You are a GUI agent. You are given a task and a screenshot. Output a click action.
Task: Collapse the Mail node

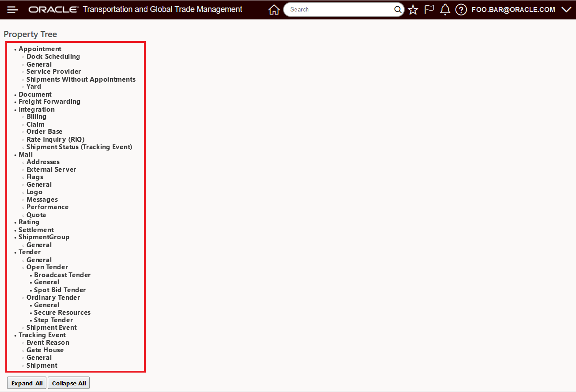pyautogui.click(x=26, y=155)
